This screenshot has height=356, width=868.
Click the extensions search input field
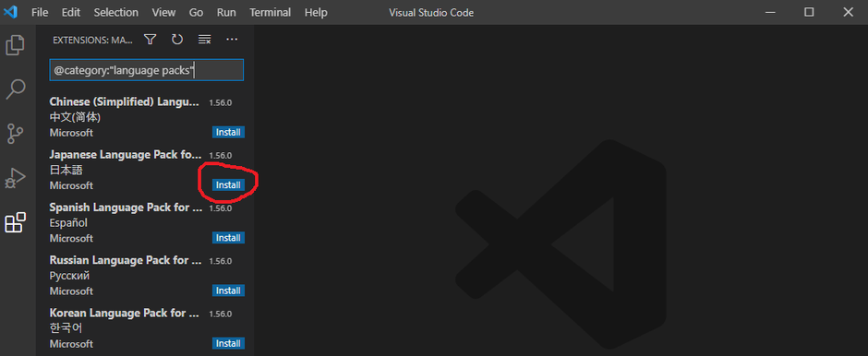146,71
